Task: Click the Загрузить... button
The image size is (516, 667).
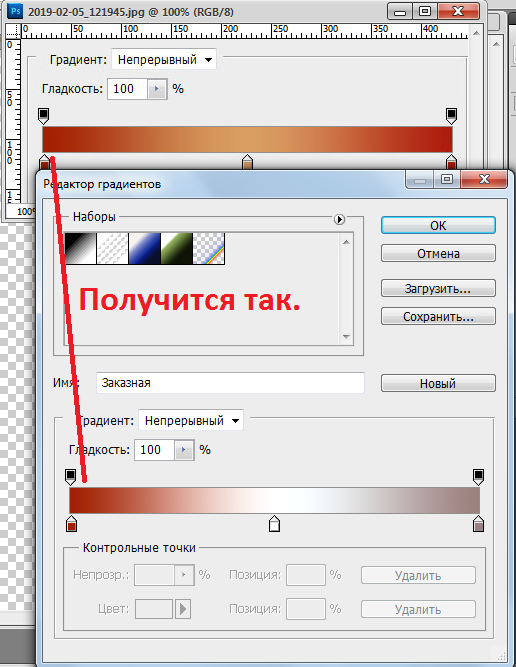Action: (438, 288)
